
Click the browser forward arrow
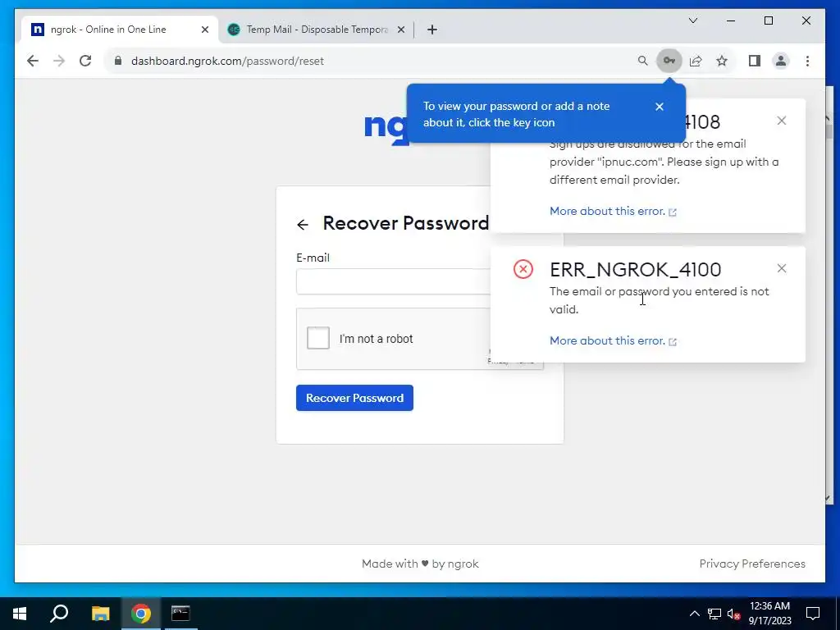pos(59,61)
